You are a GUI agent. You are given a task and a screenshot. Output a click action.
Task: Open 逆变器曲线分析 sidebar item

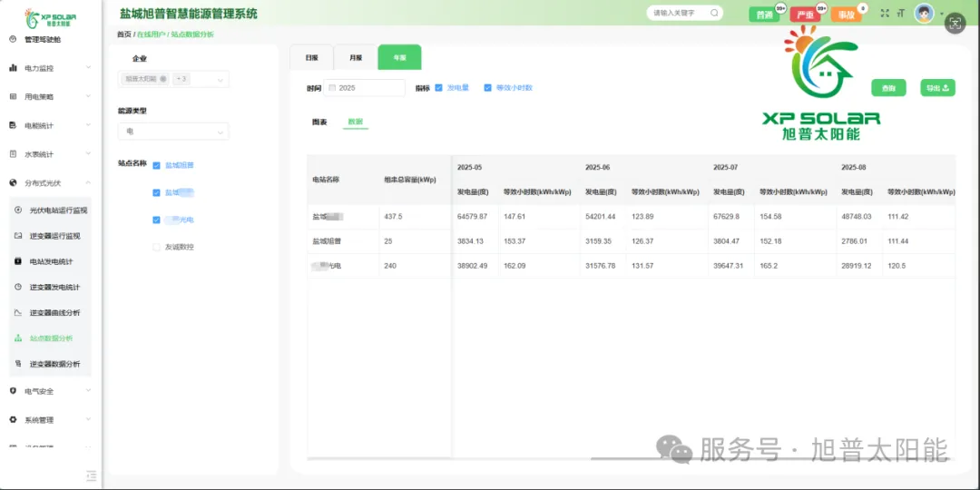click(x=54, y=312)
